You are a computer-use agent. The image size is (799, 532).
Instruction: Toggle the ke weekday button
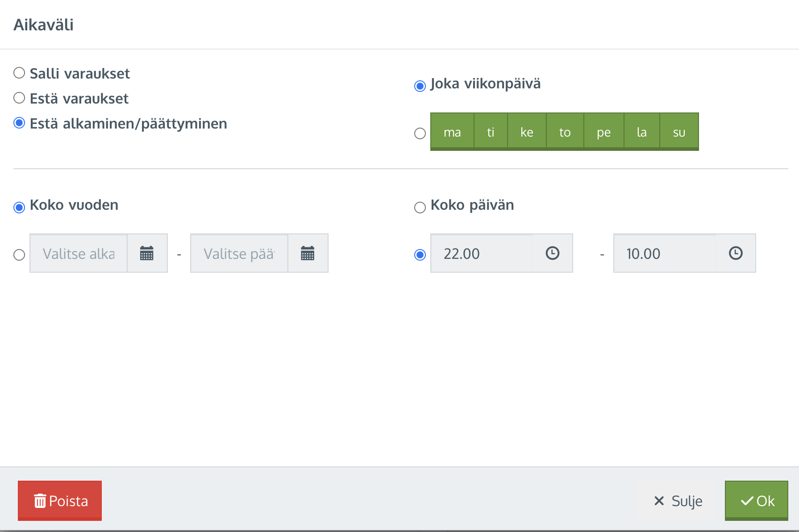tap(527, 132)
